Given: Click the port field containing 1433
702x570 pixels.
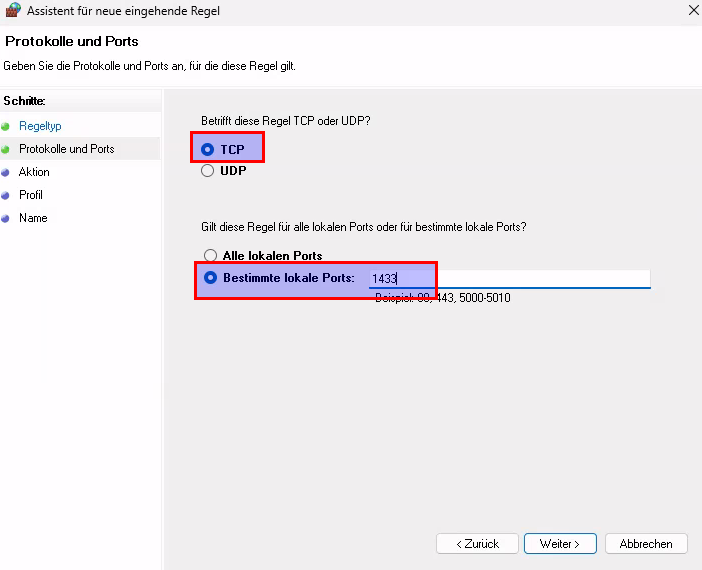Looking at the screenshot, I should (x=510, y=279).
